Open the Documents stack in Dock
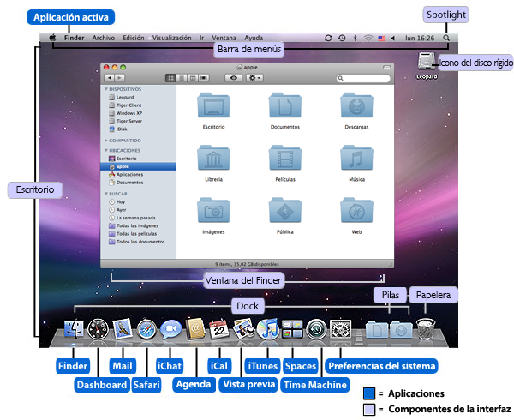Viewport: 514px width, 420px height. [x=377, y=329]
